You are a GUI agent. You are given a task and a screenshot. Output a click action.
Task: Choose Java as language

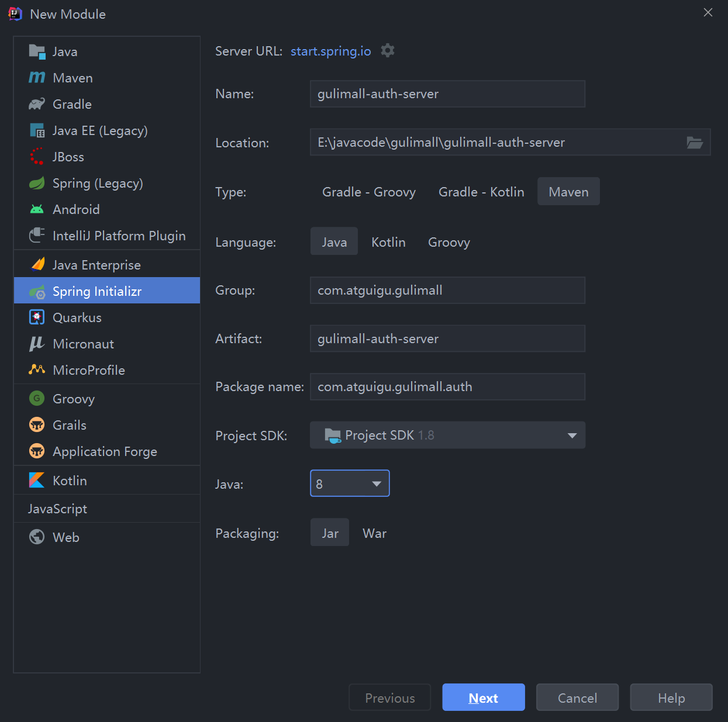coord(334,242)
